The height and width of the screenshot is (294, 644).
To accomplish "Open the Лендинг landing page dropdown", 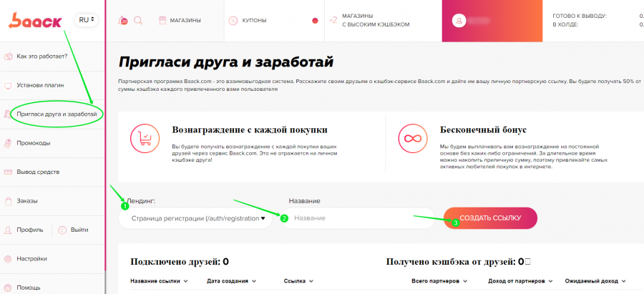I will tap(195, 218).
